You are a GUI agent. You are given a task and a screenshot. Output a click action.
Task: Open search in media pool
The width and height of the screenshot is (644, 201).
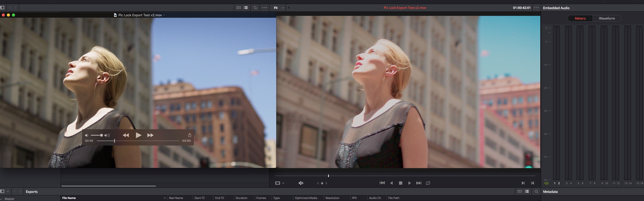coord(536,191)
